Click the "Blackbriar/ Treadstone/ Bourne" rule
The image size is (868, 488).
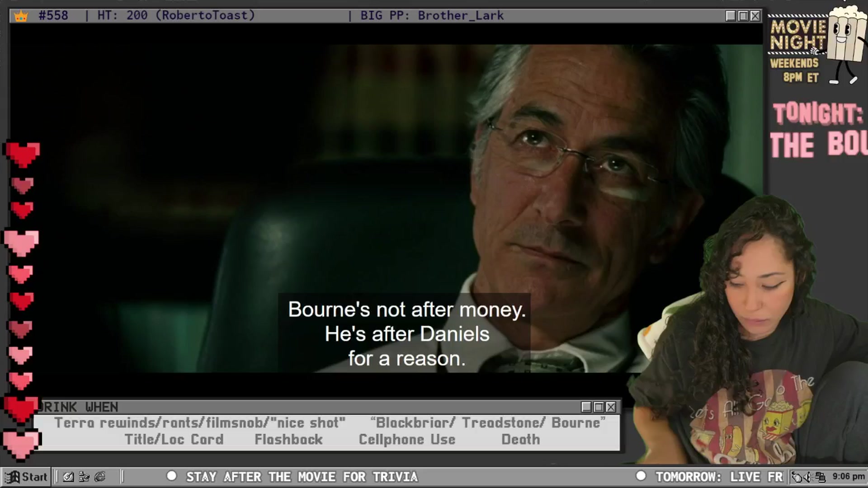[488, 423]
